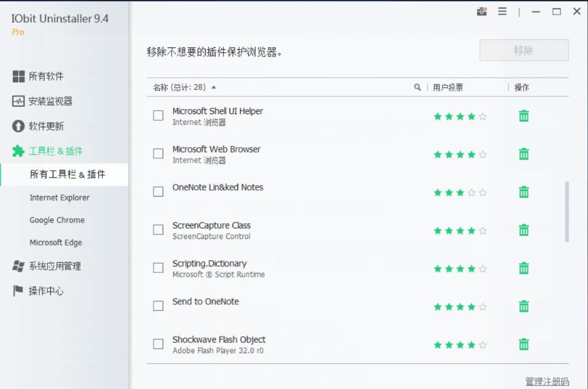Image resolution: width=588 pixels, height=389 pixels.
Task: Select the OneNote Lin&ked Notes name
Action: [218, 187]
